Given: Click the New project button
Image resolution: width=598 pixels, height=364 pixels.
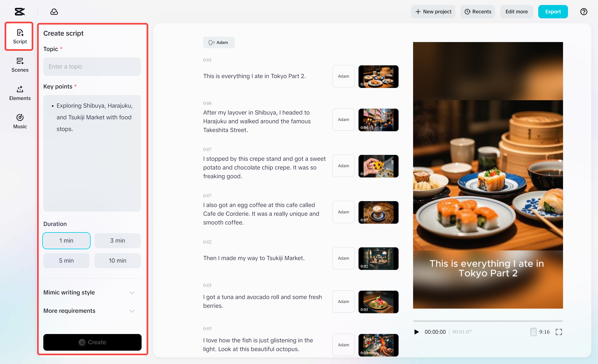Looking at the screenshot, I should (433, 12).
